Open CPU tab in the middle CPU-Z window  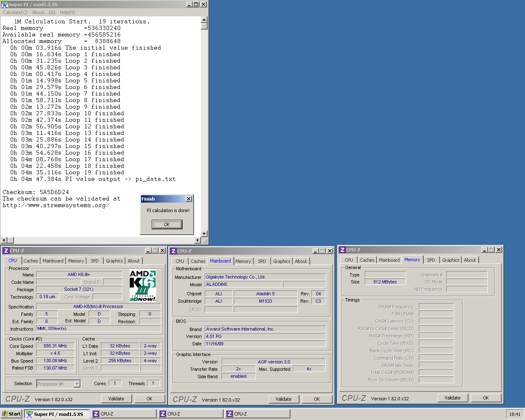point(180,261)
